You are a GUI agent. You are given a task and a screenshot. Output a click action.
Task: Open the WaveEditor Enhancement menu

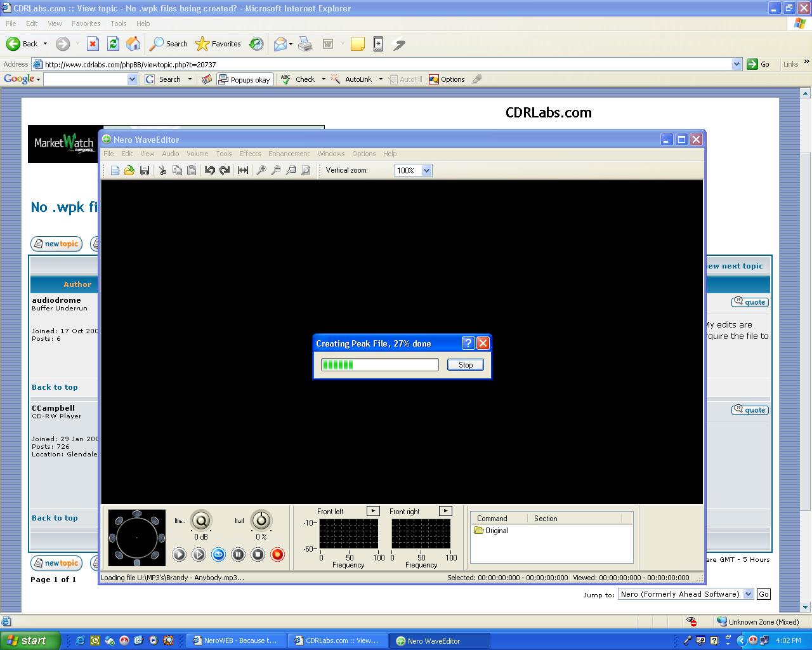point(289,154)
